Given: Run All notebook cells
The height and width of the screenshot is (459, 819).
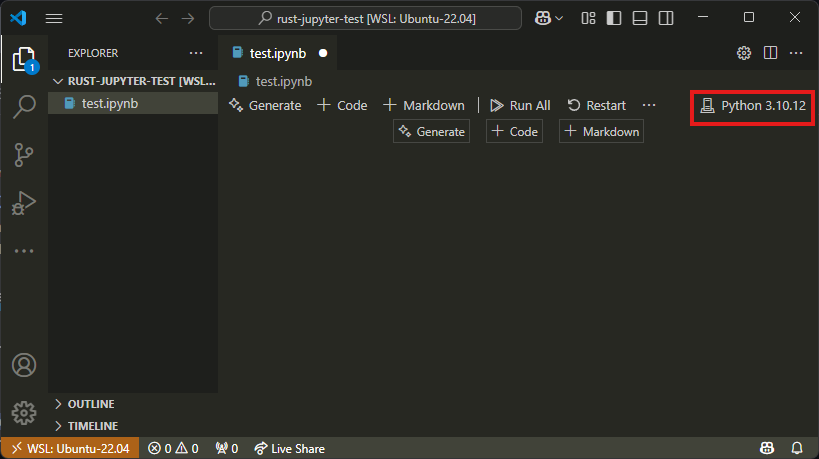Looking at the screenshot, I should [520, 105].
